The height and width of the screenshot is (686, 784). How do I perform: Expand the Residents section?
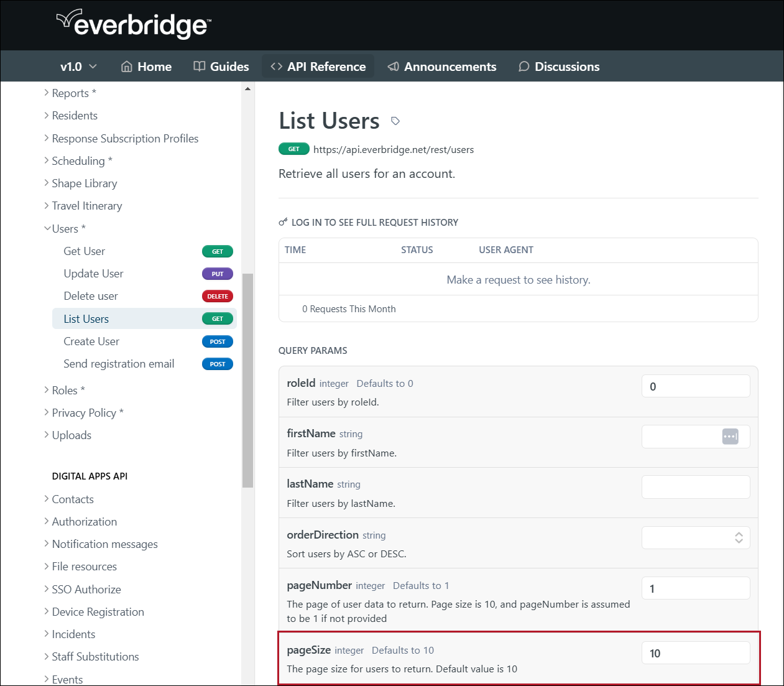coord(71,116)
